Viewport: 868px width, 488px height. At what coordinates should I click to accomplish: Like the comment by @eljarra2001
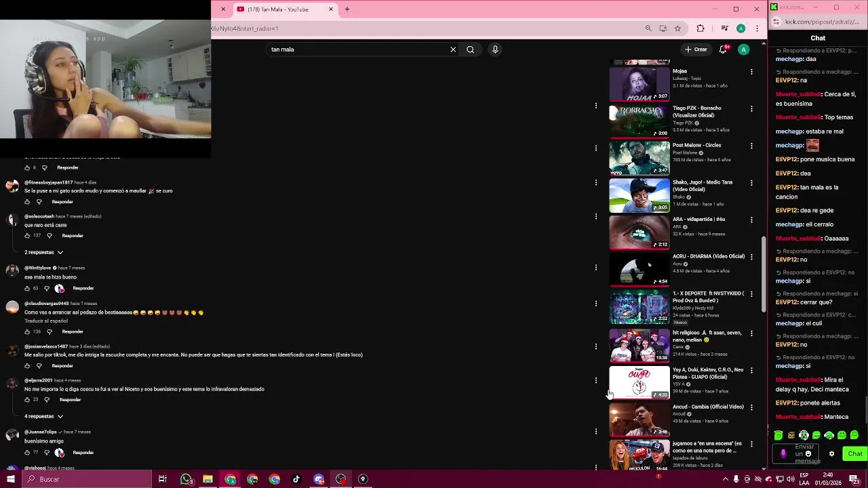point(28,399)
